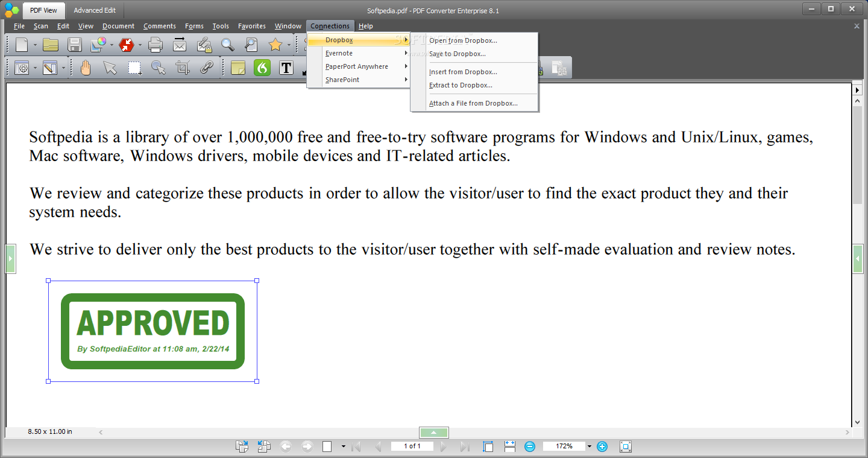Click the pencil-on-page edit icon
This screenshot has height=458, width=868.
point(50,68)
